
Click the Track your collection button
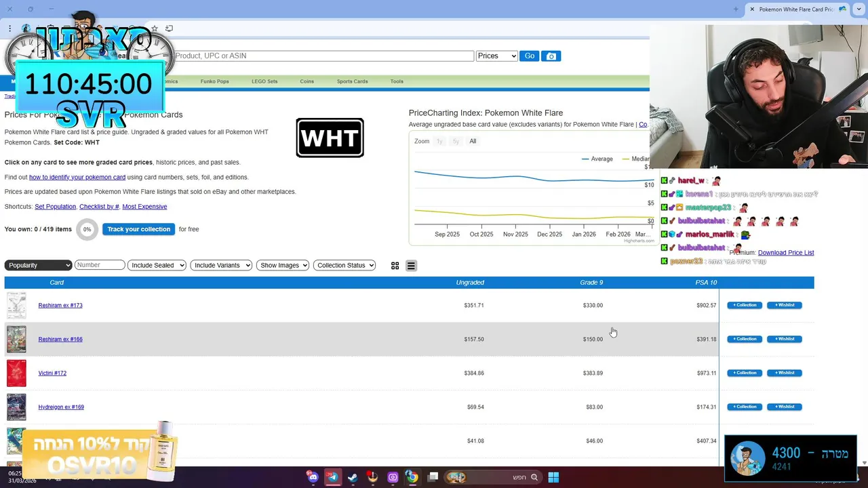138,229
